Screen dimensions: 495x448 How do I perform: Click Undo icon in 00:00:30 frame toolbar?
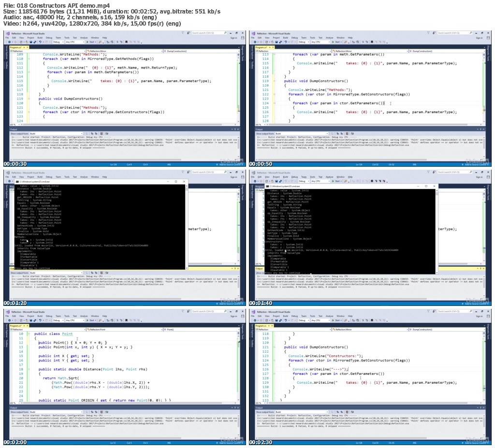pos(40,42)
